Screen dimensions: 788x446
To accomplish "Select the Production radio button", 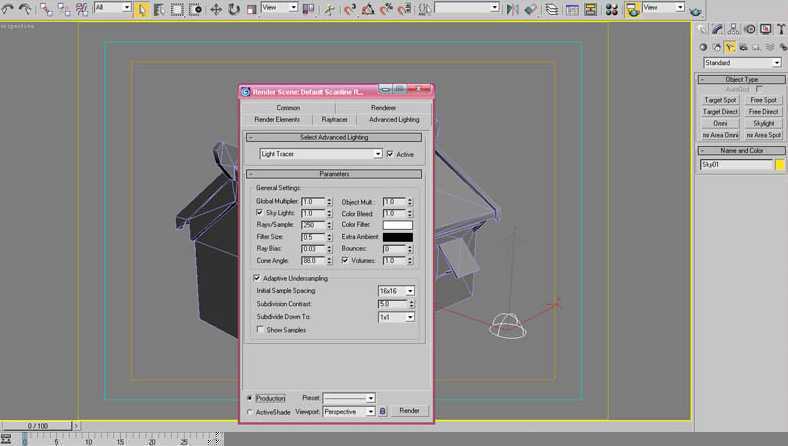I will click(x=249, y=398).
